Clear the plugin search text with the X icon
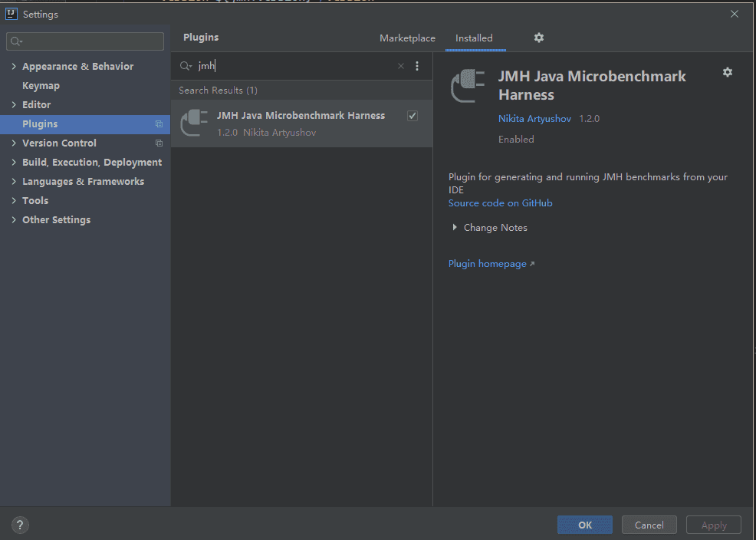The height and width of the screenshot is (540, 756). click(x=401, y=66)
